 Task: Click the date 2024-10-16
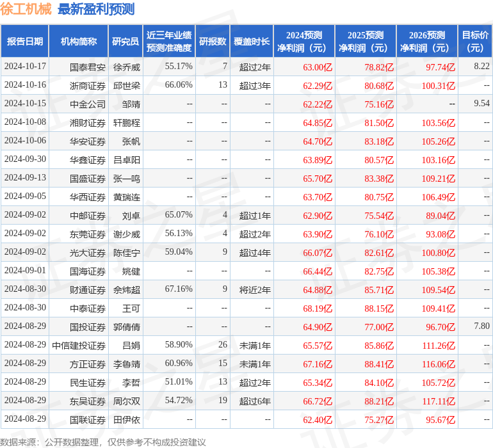click(25, 84)
